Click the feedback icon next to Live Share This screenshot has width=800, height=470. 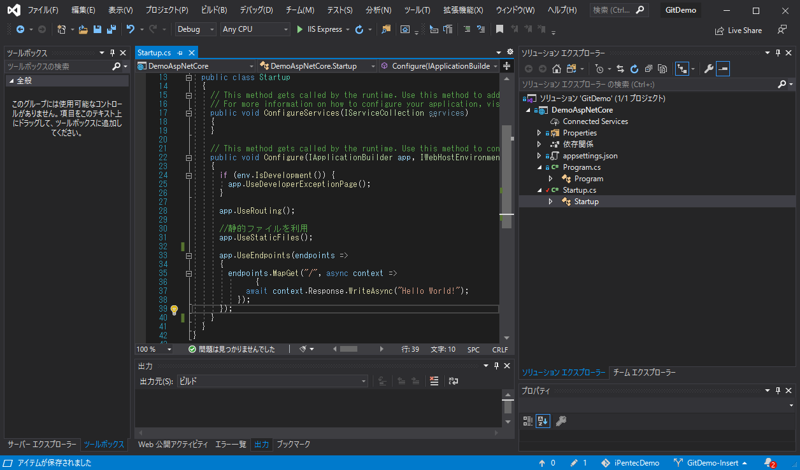click(x=782, y=30)
